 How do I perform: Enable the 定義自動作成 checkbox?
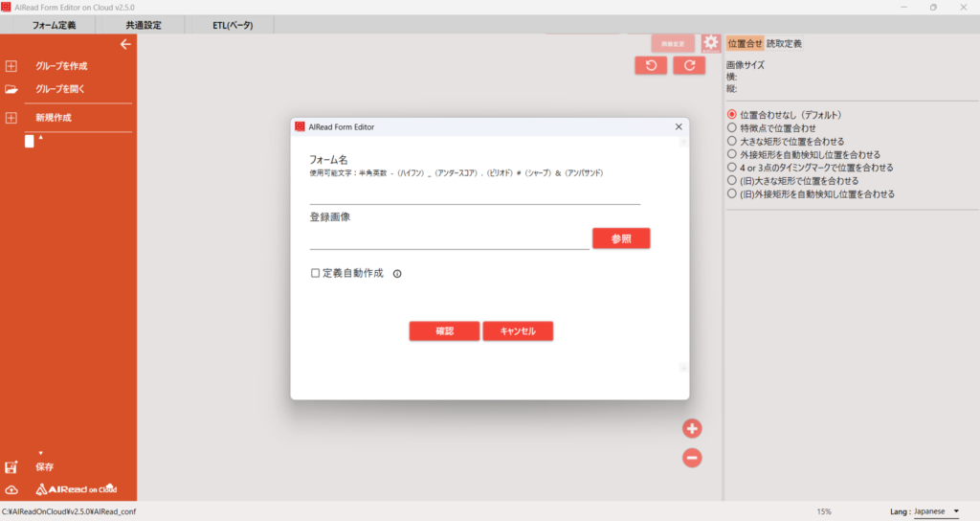tap(315, 273)
